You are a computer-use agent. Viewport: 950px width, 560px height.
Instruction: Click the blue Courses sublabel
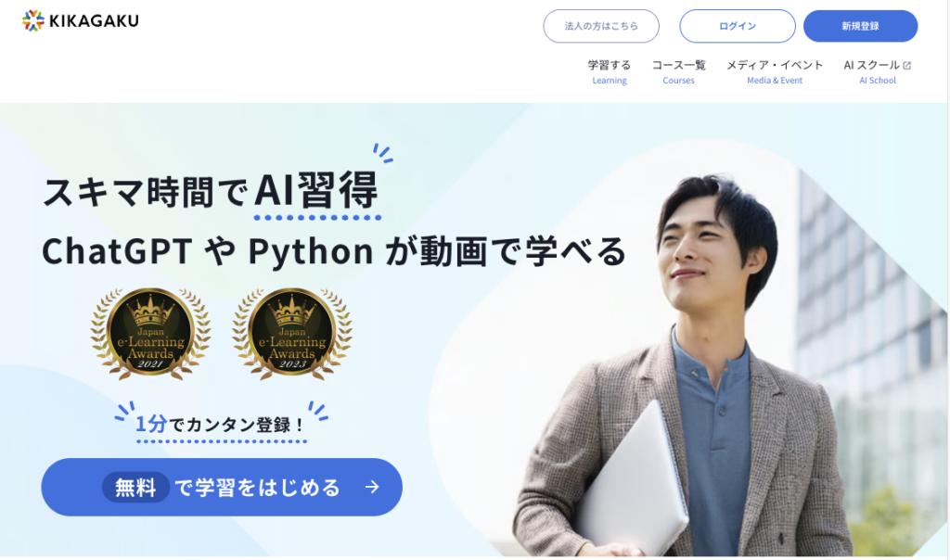[x=678, y=81]
